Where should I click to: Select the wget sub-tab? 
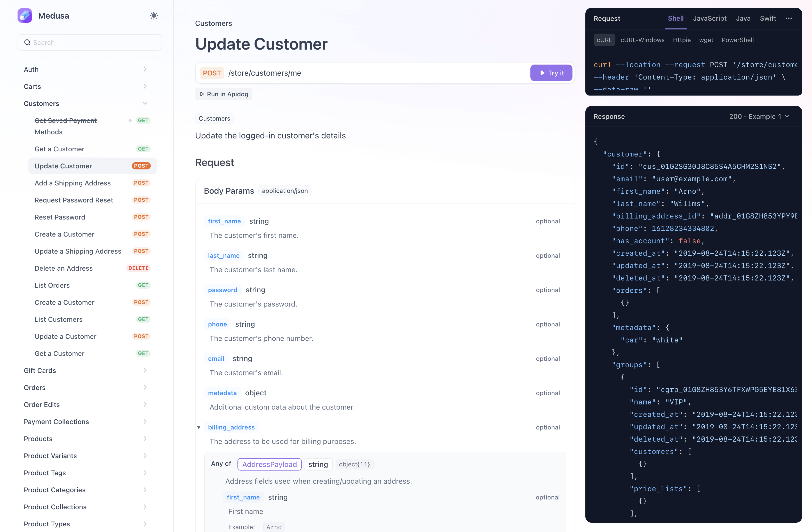click(x=706, y=40)
